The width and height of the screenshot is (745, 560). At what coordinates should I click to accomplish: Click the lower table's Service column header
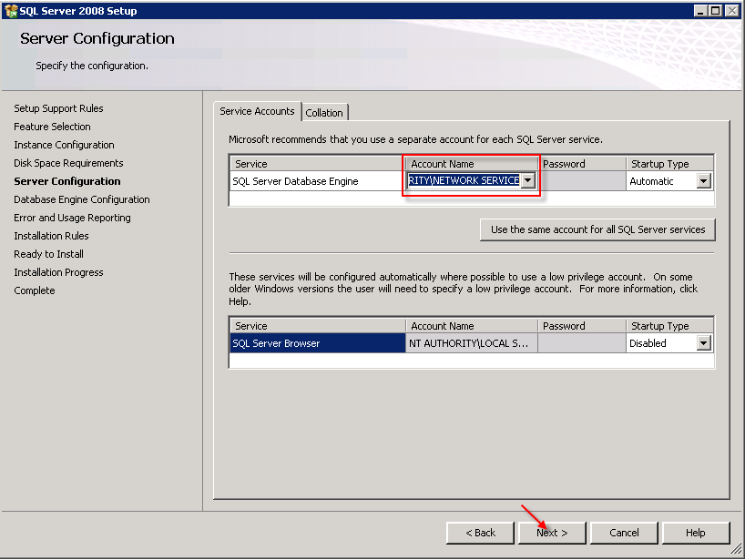(x=317, y=326)
